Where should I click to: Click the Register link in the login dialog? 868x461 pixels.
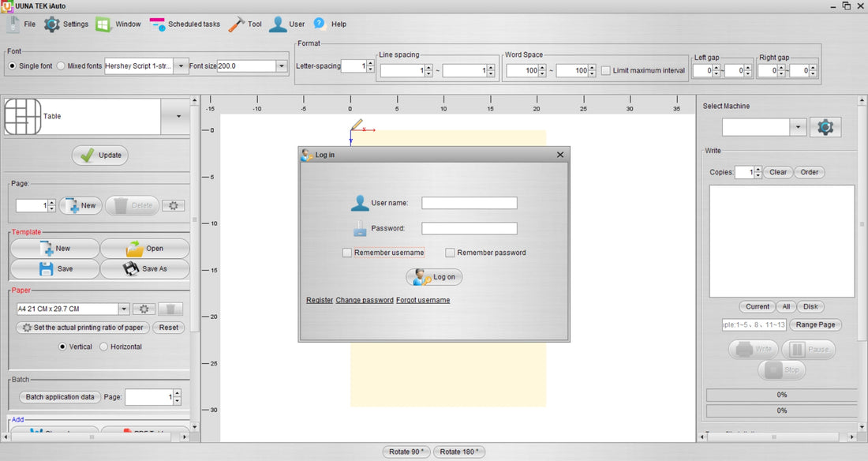tap(320, 300)
